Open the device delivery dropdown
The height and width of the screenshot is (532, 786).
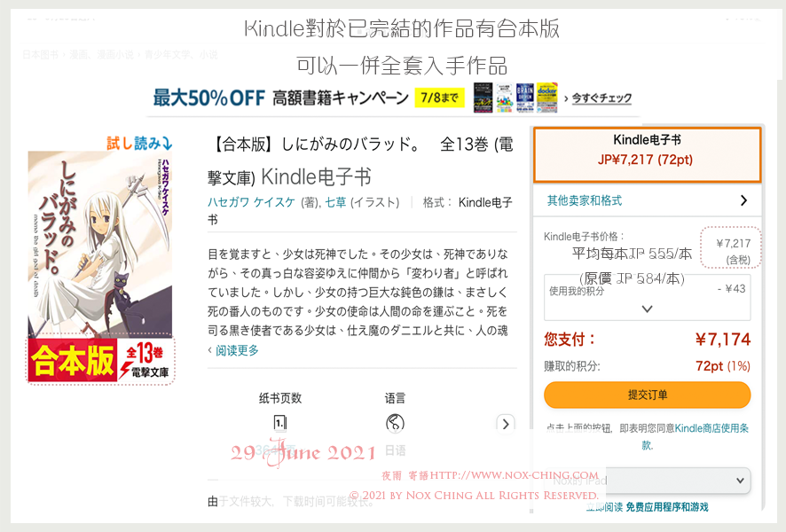pos(647,481)
